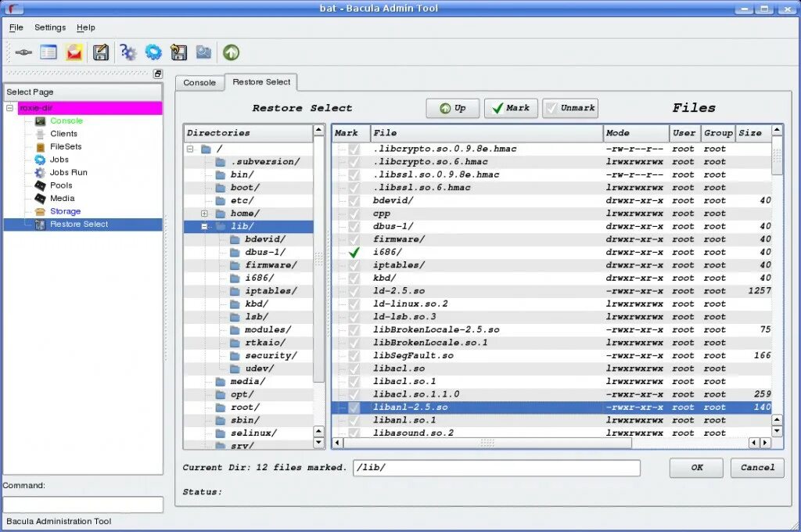The height and width of the screenshot is (532, 801).
Task: Click the OK button
Action: [x=696, y=468]
